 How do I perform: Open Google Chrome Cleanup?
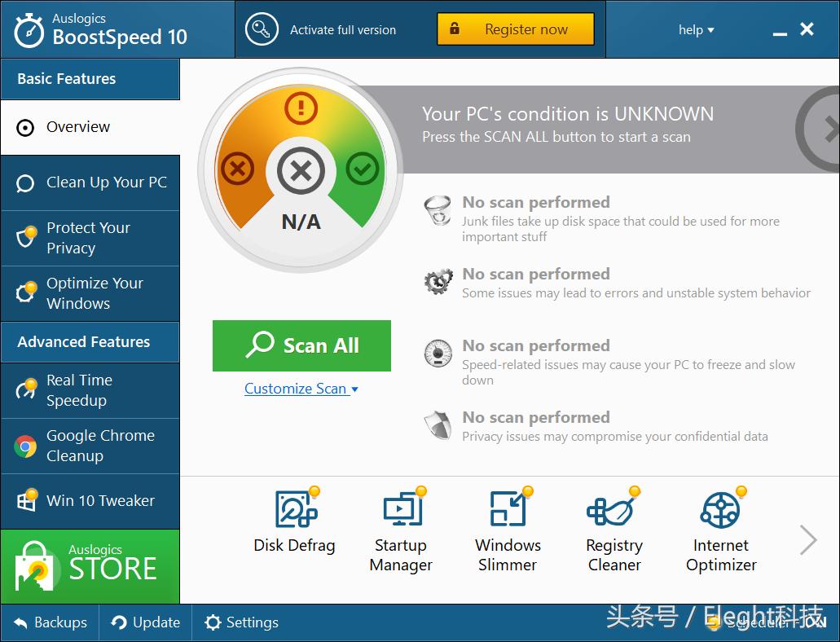coord(90,446)
